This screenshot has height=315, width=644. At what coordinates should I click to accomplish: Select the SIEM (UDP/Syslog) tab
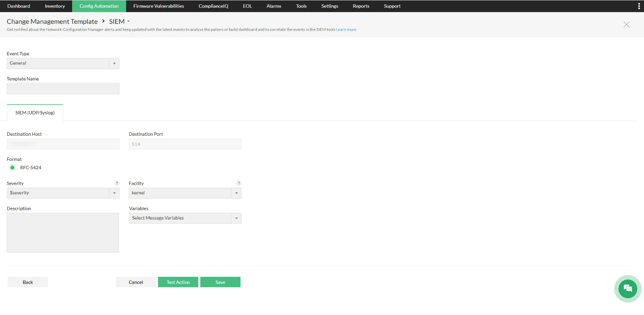tap(35, 113)
